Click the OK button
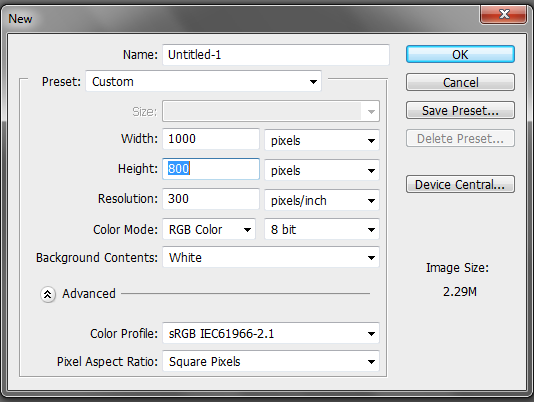The height and width of the screenshot is (402, 534). click(460, 54)
